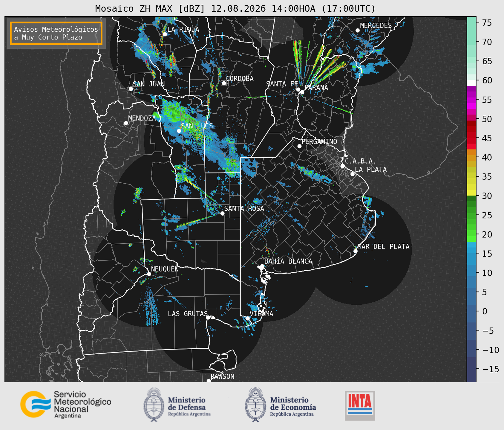Click the PERGAMINO label on the map
The height and width of the screenshot is (430, 504).
coord(319,141)
